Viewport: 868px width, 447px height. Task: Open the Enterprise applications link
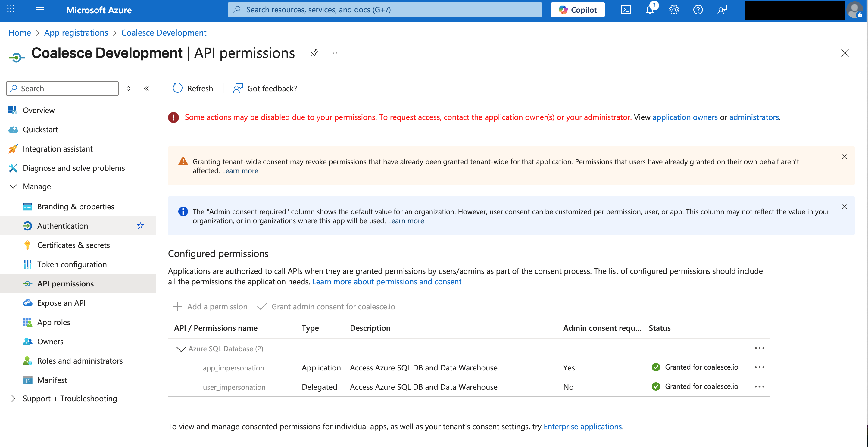pyautogui.click(x=582, y=427)
